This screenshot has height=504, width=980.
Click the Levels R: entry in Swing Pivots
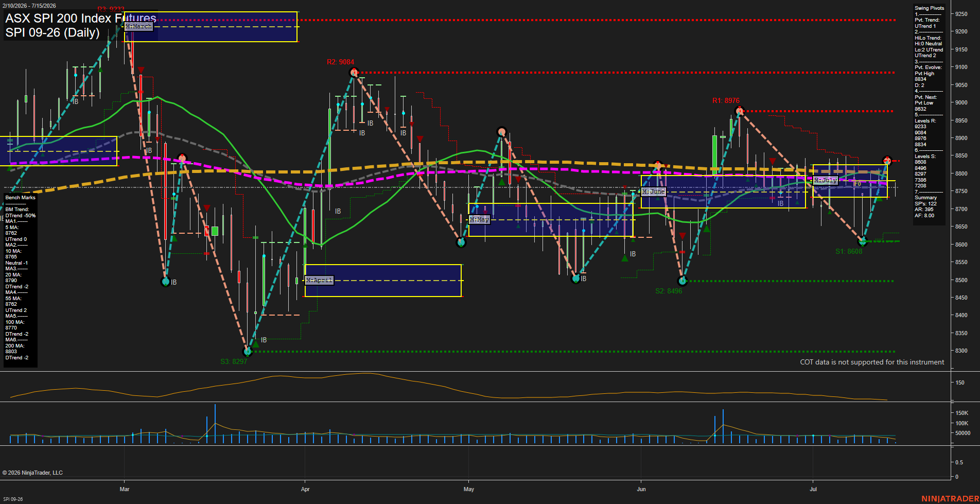tap(925, 121)
